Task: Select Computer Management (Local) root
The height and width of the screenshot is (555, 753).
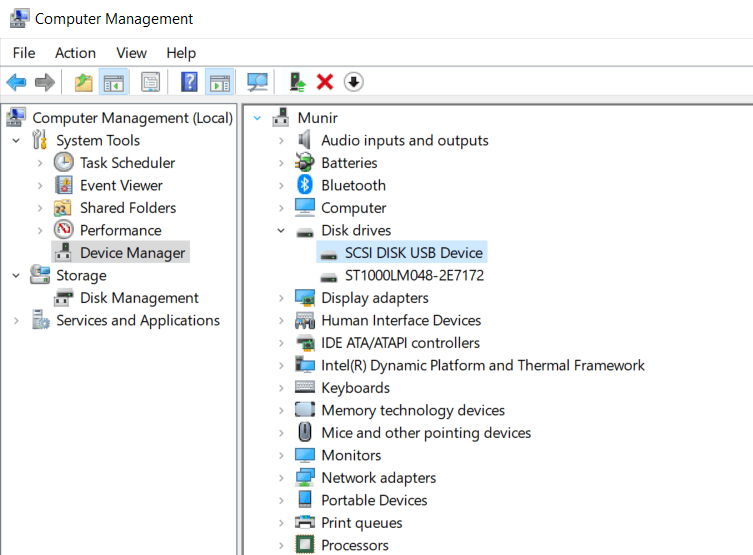Action: (132, 118)
